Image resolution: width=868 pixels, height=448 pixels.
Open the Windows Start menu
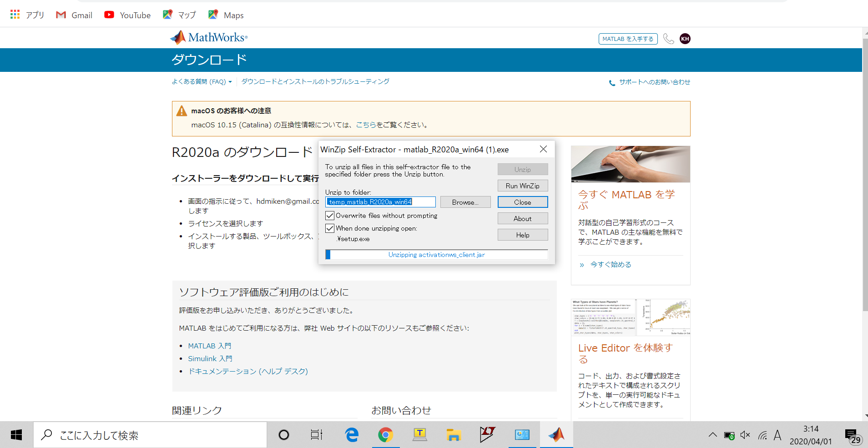point(16,435)
